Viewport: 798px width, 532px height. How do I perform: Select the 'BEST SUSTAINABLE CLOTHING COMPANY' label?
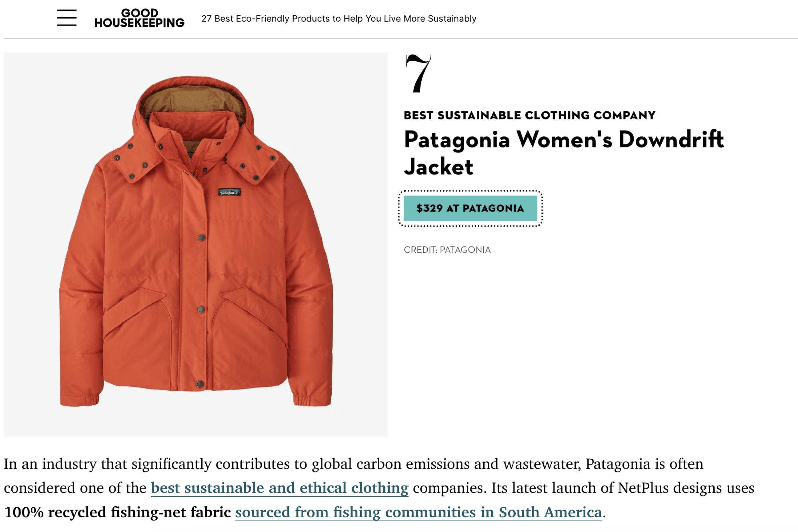[x=529, y=115]
